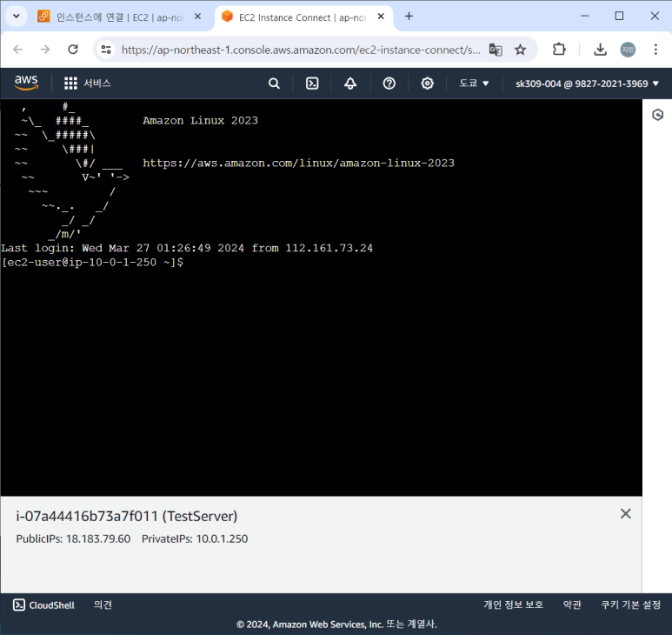Click the Last login line in terminal

(x=187, y=248)
